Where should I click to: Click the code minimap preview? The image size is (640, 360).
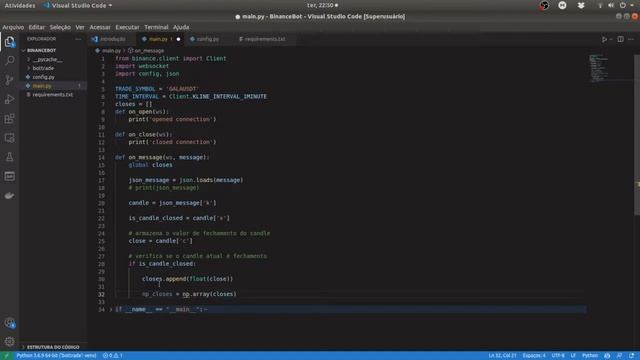[x=599, y=67]
